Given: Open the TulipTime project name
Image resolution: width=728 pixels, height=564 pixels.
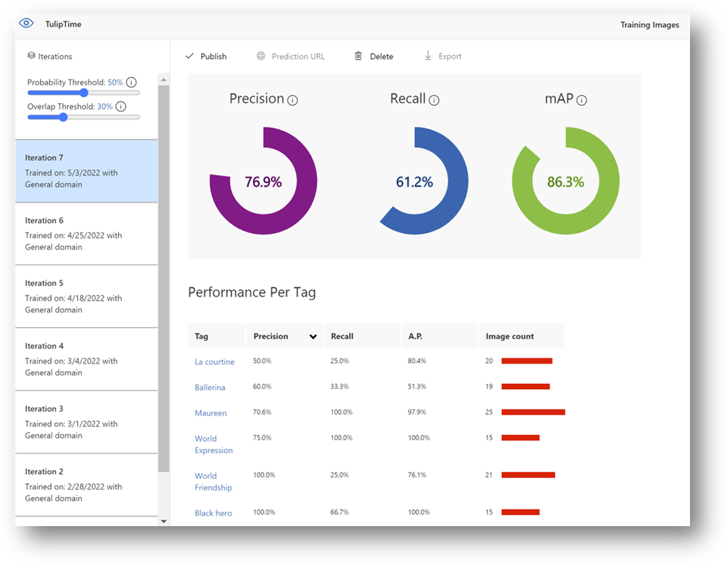Looking at the screenshot, I should click(x=63, y=24).
